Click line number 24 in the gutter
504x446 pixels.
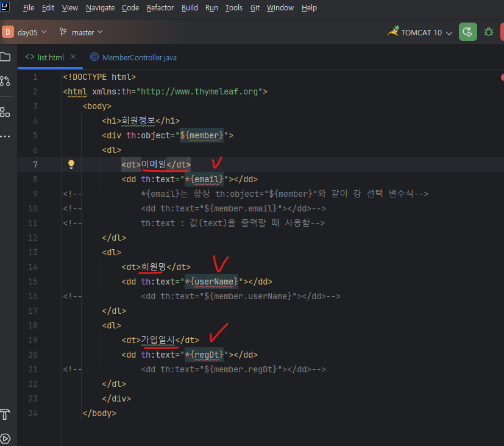[x=33, y=413]
